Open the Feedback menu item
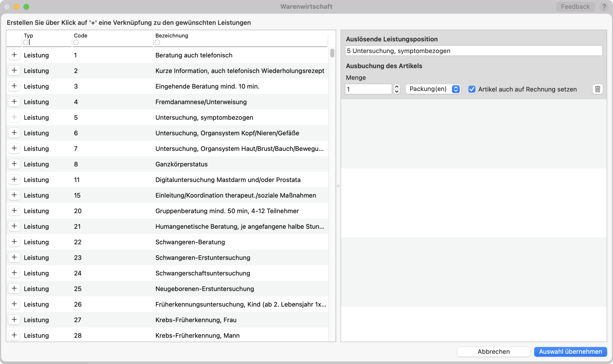 [x=574, y=7]
